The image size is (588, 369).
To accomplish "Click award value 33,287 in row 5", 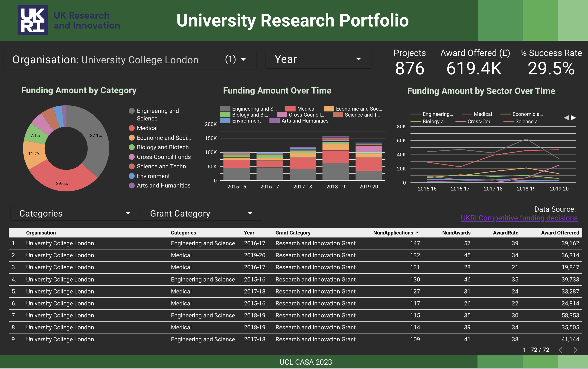I will point(570,291).
